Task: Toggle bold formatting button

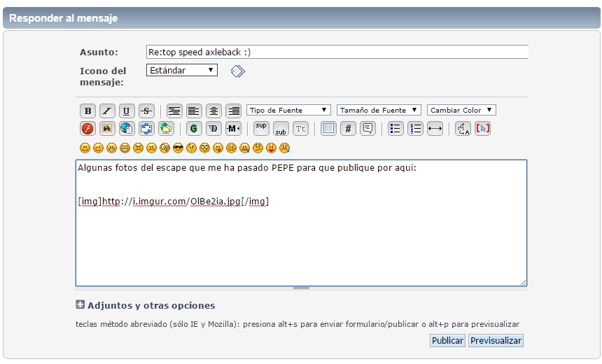Action: tap(87, 111)
